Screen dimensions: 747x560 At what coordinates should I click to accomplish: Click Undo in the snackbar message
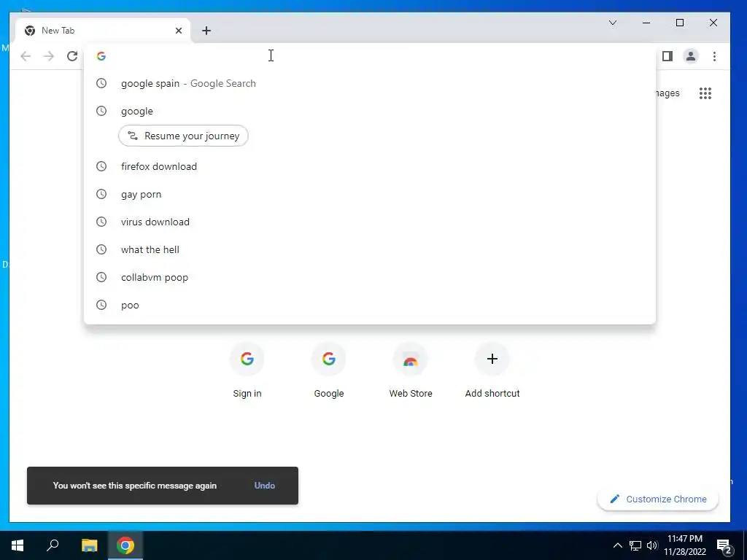(x=264, y=486)
